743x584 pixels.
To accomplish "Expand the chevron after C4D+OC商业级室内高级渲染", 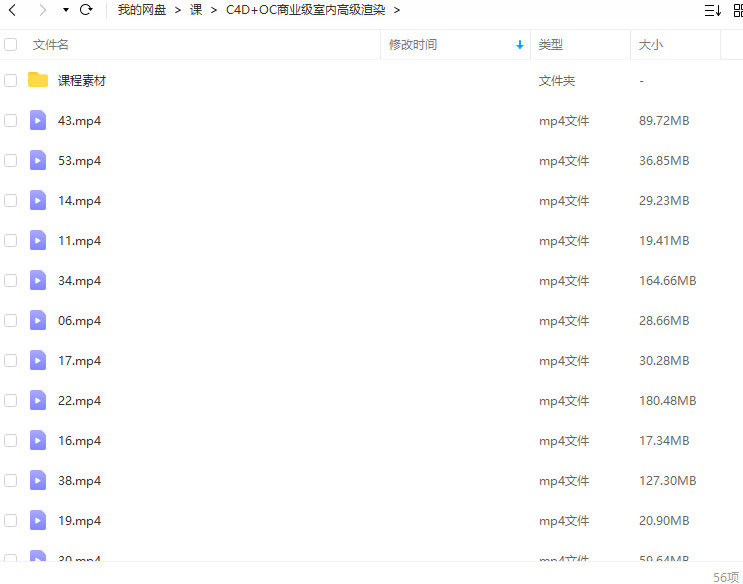I will click(397, 10).
